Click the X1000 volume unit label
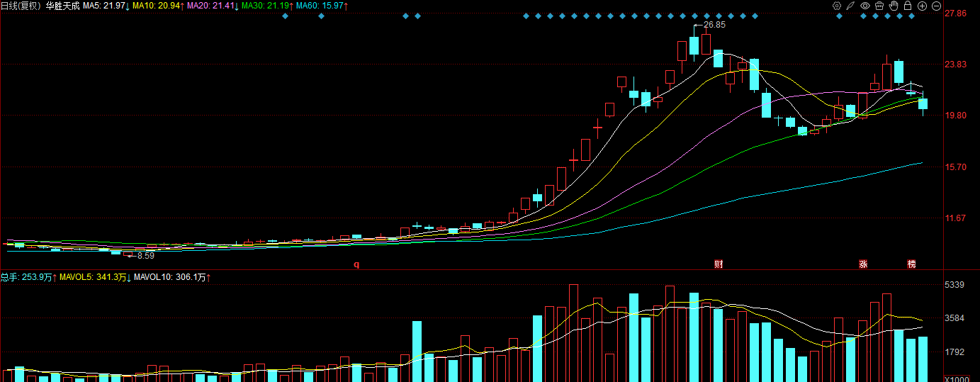 pyautogui.click(x=956, y=378)
